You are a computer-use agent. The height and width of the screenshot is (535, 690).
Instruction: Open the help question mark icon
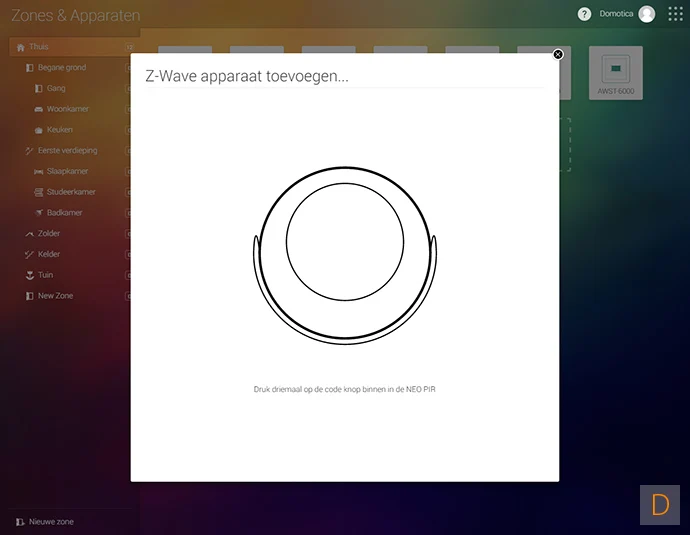pyautogui.click(x=584, y=14)
